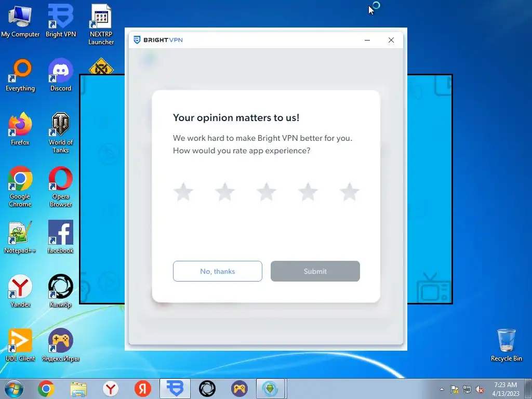
Task: Open the Action Center flag icon
Action: pyautogui.click(x=454, y=389)
